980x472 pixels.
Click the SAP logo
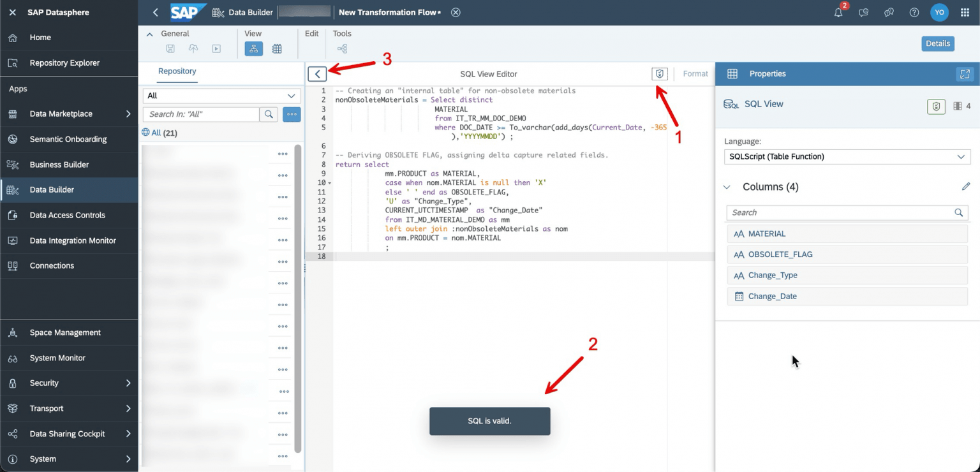coord(188,12)
